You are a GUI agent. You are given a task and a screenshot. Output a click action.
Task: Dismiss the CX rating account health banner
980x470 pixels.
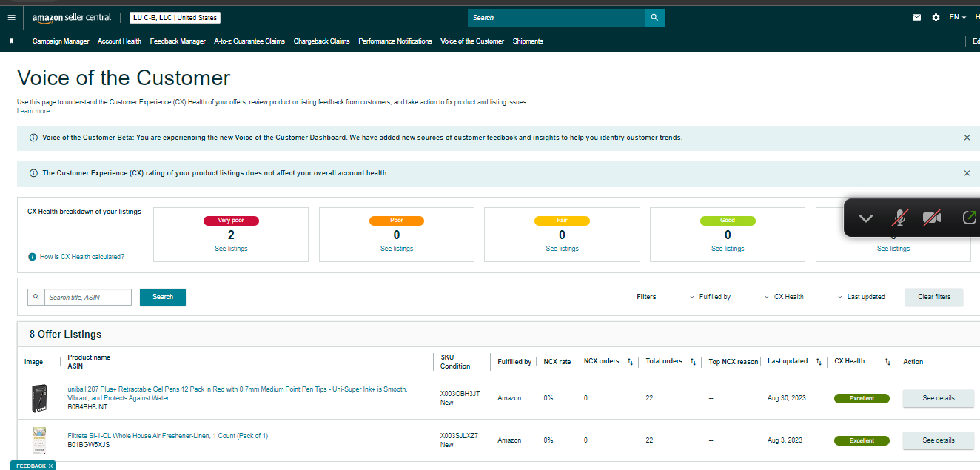(x=967, y=173)
